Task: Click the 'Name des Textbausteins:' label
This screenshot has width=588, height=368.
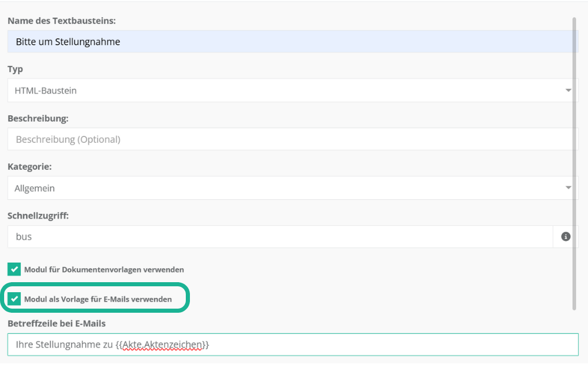Action: pos(62,21)
